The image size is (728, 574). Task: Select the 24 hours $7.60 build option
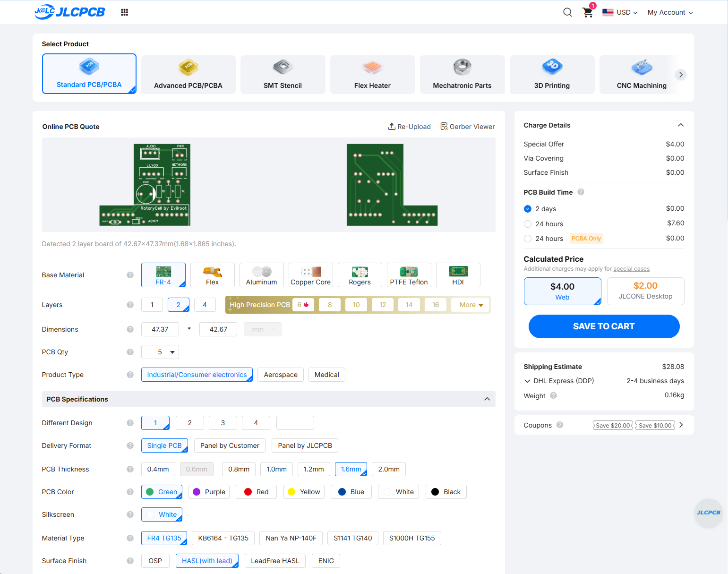528,224
